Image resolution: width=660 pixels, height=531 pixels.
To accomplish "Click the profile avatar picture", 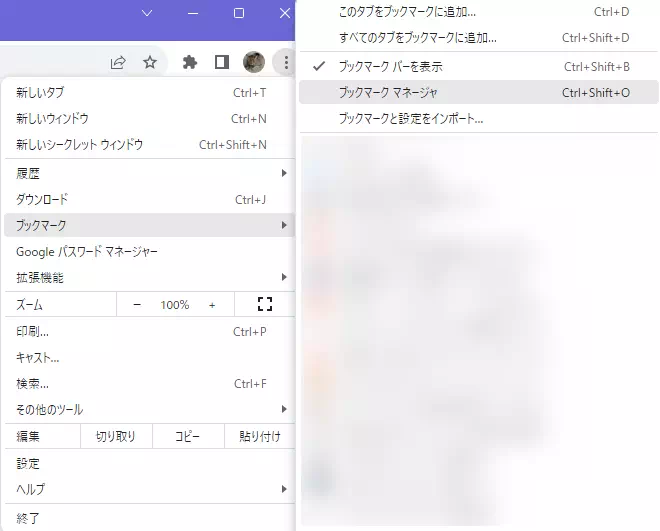I will pos(254,62).
